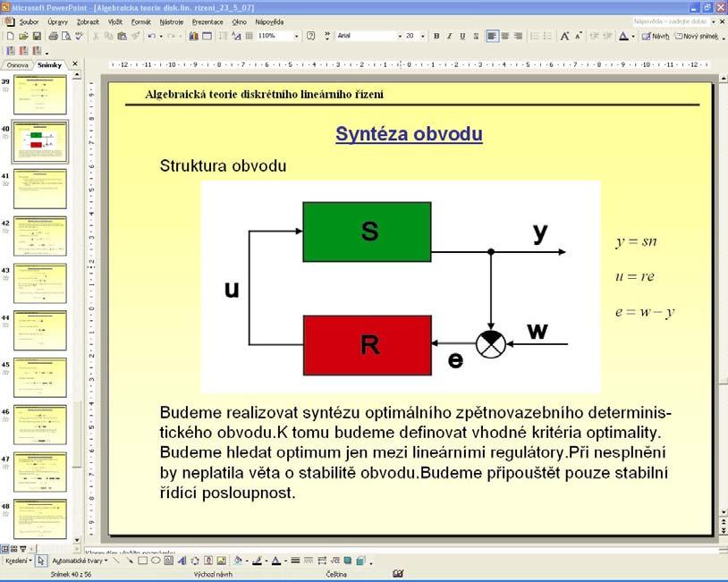Open fill color dropdown arrow in drawing toolbar
Image resolution: width=728 pixels, height=582 pixels.
pos(247,561)
